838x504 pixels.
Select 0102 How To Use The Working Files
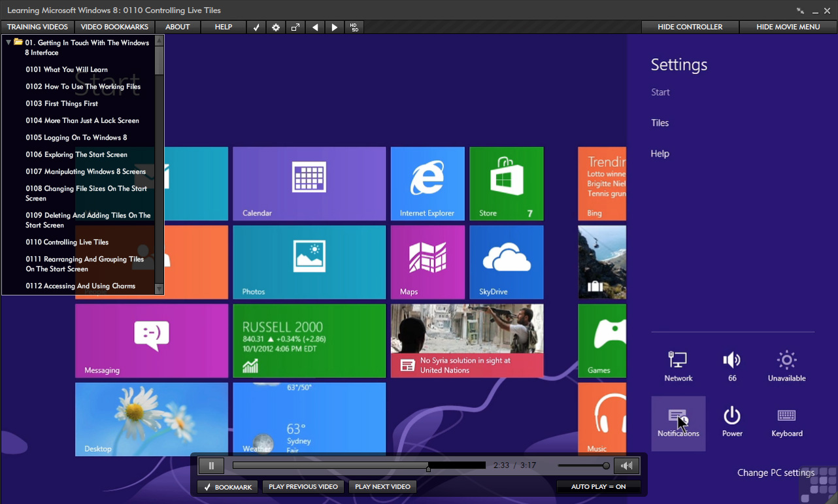point(83,86)
